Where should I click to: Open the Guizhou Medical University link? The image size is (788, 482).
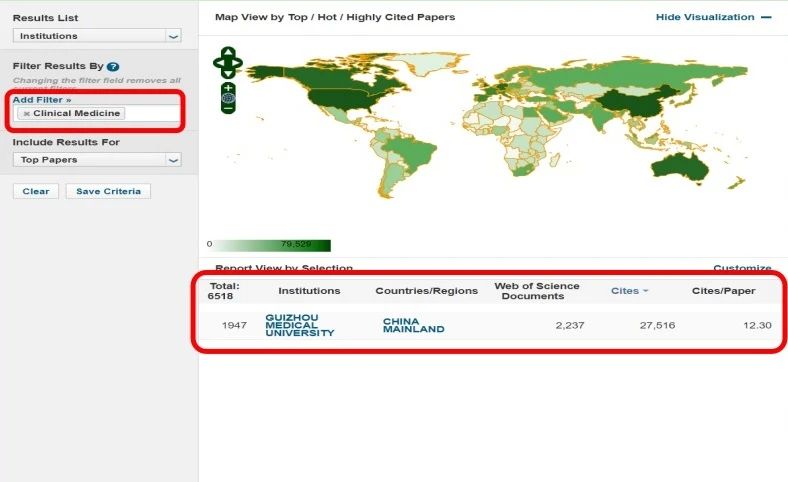tap(299, 325)
